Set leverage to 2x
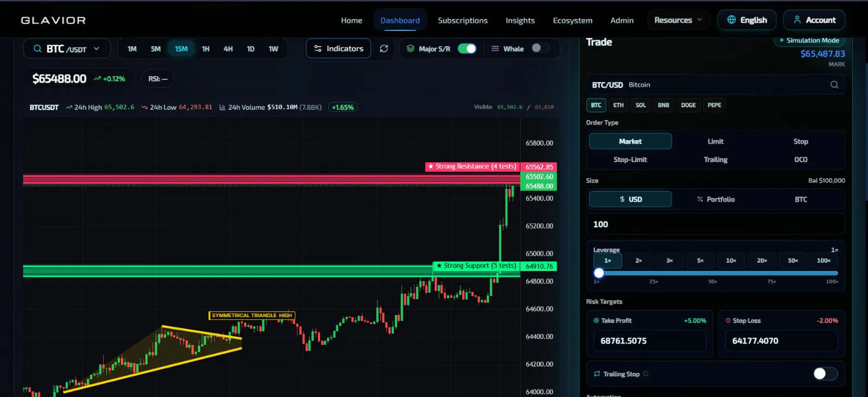The width and height of the screenshot is (868, 397). 639,261
